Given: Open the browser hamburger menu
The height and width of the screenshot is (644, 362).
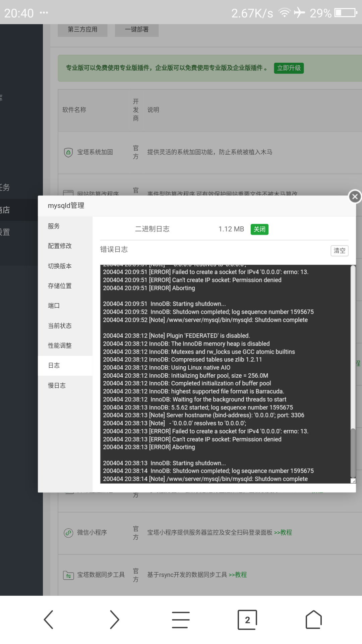Looking at the screenshot, I should pyautogui.click(x=181, y=620).
